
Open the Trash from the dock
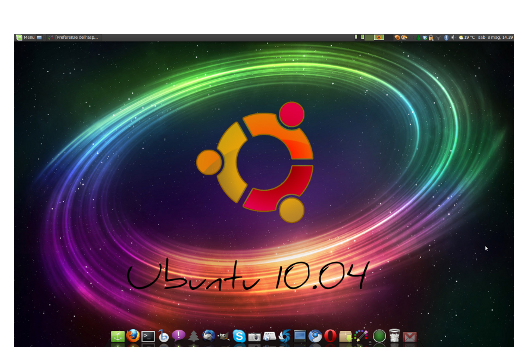click(394, 336)
